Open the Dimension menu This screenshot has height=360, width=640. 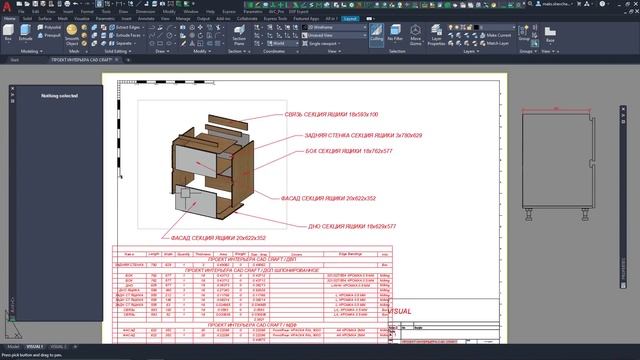[x=145, y=12]
